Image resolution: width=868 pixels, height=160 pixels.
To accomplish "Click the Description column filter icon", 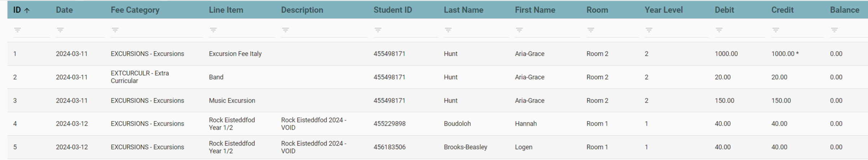I will point(285,30).
